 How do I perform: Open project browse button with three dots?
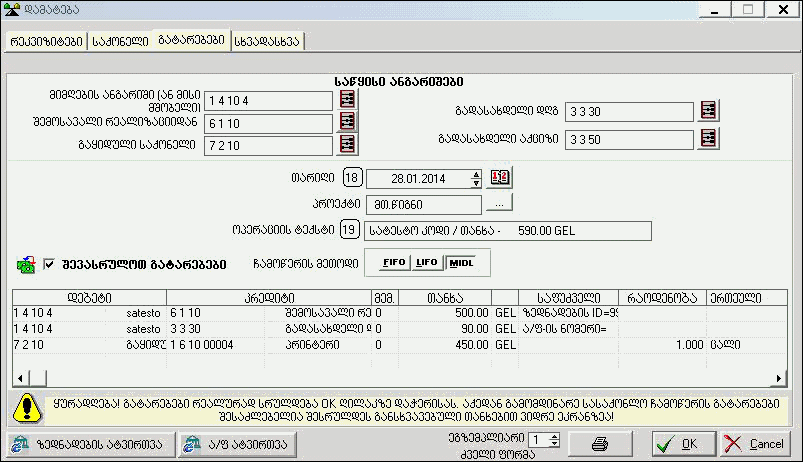point(499,203)
